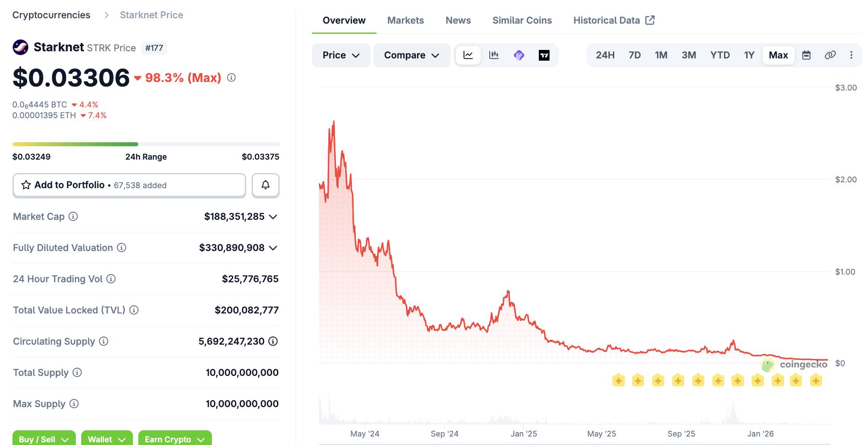Expand the Fully Diluted Valuation details
Image resolution: width=868 pixels, height=445 pixels.
[273, 248]
